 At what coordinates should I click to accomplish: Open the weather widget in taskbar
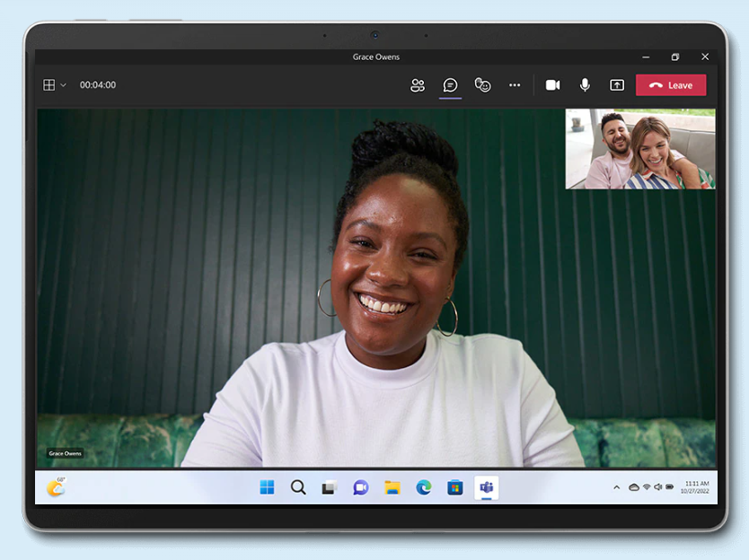(56, 487)
